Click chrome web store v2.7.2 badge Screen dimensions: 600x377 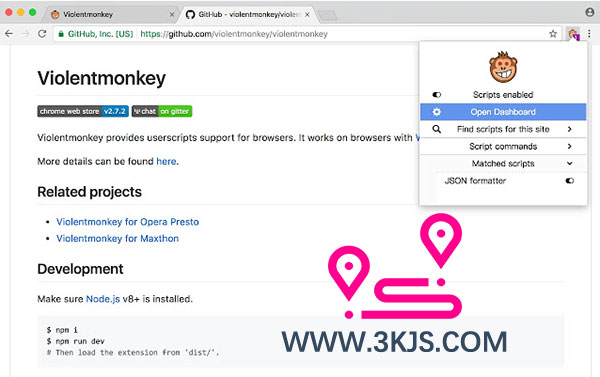pyautogui.click(x=83, y=111)
